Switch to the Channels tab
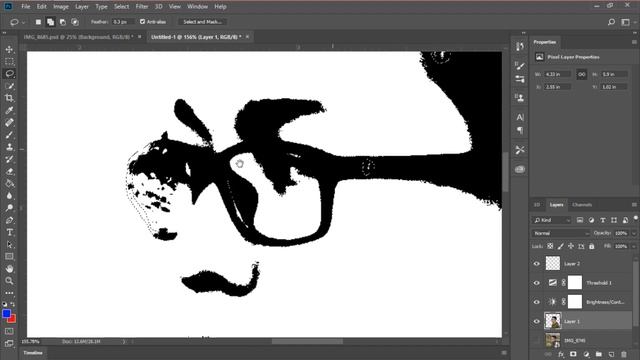The image size is (640, 360). 582,204
